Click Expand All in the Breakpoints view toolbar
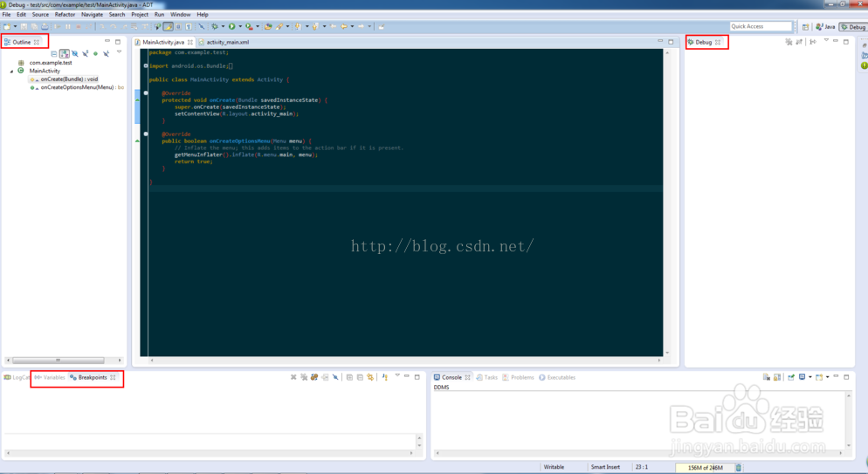This screenshot has height=474, width=868. point(349,377)
